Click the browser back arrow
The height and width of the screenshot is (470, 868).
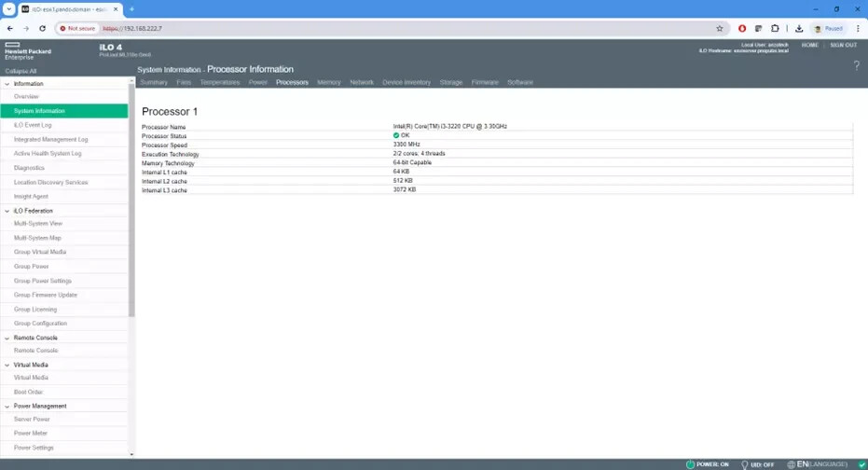point(10,28)
